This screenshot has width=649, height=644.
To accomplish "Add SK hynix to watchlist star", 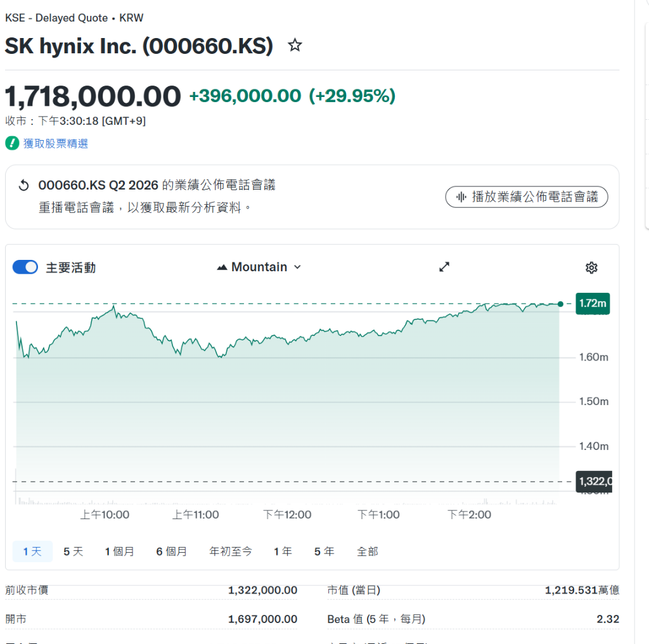I will [x=295, y=45].
